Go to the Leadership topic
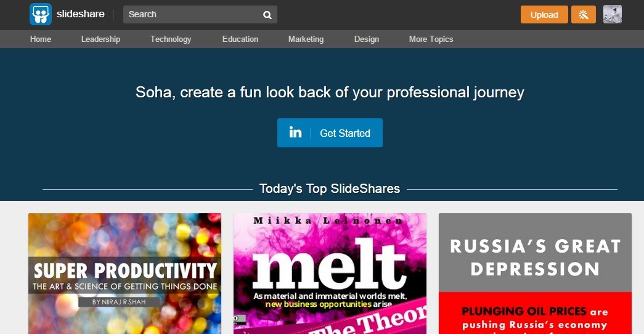 (100, 39)
